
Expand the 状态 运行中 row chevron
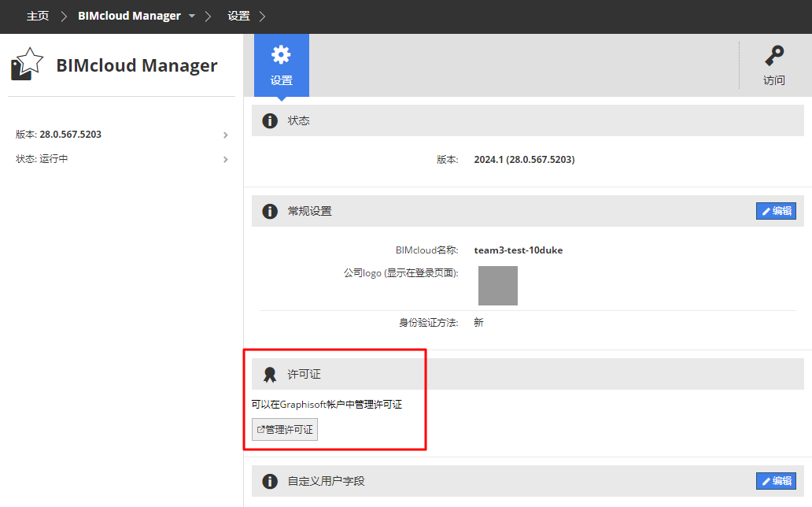click(x=225, y=160)
